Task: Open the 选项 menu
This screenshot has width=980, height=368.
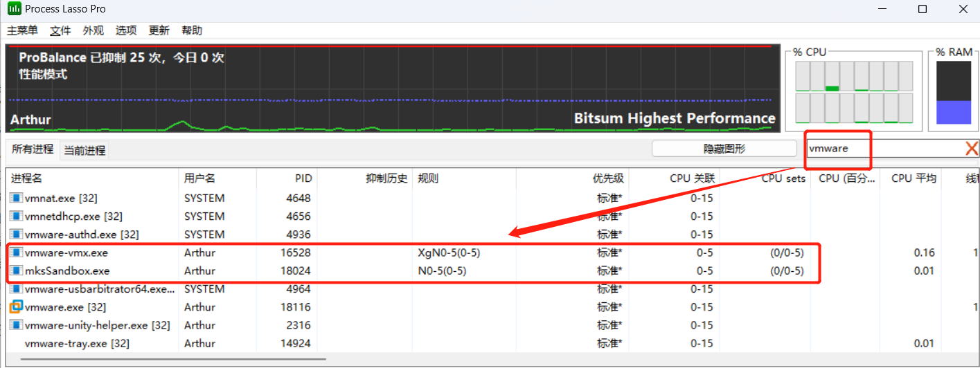Action: point(126,30)
